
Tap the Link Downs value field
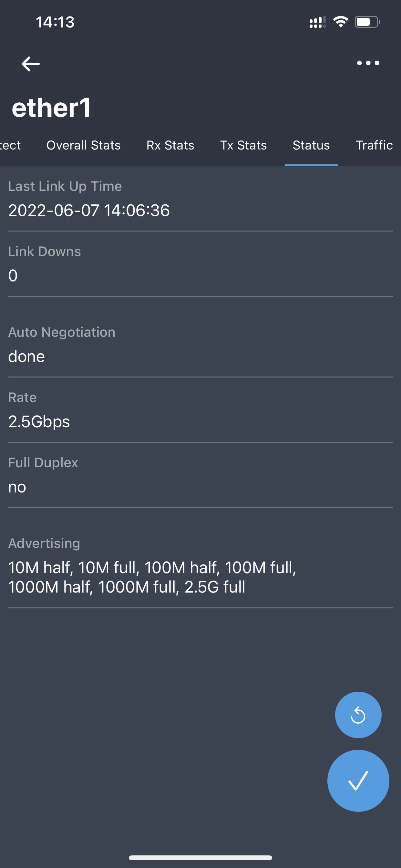pos(14,276)
